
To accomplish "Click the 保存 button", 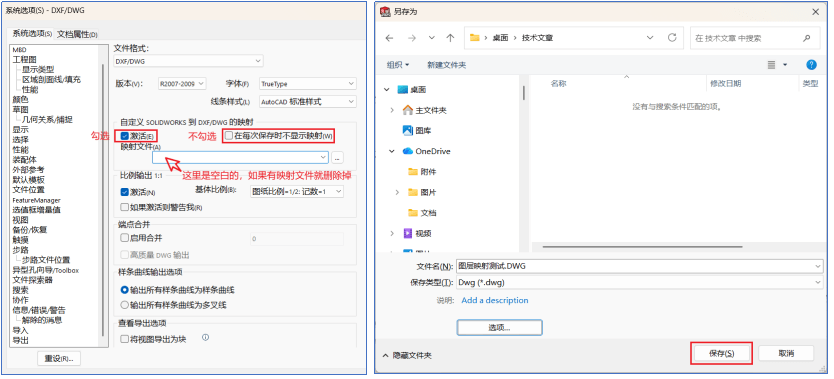I will coord(721,353).
